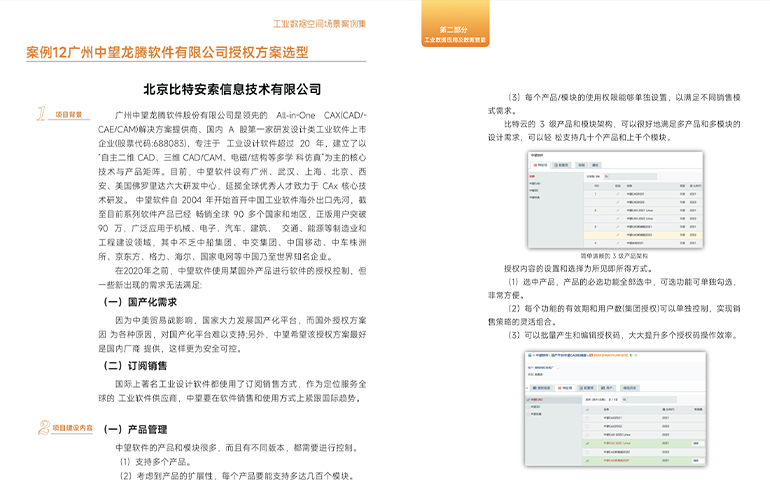The width and height of the screenshot is (770, 494).
Task: Click the stock code text 688083
Action: click(169, 143)
